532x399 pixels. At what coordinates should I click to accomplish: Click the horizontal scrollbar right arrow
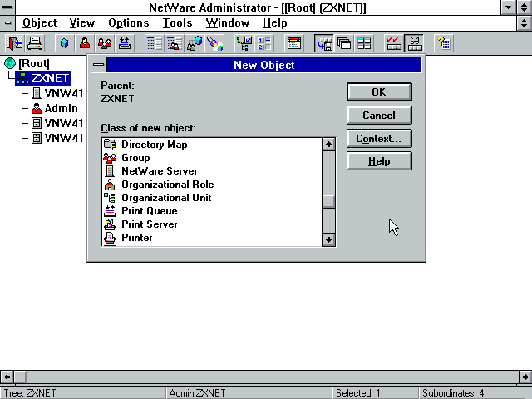(525, 377)
